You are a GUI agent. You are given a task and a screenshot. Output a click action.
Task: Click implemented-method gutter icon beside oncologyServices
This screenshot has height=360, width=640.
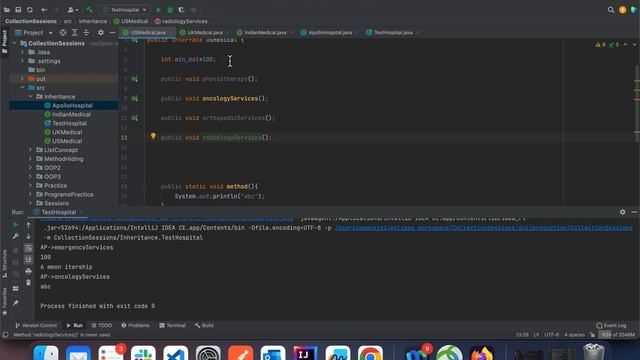point(134,98)
